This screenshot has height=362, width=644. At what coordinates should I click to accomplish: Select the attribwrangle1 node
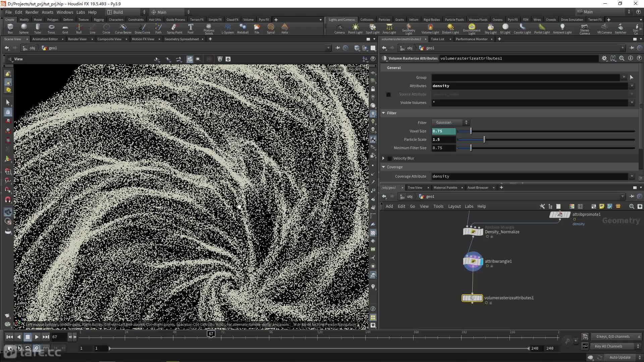pyautogui.click(x=473, y=261)
